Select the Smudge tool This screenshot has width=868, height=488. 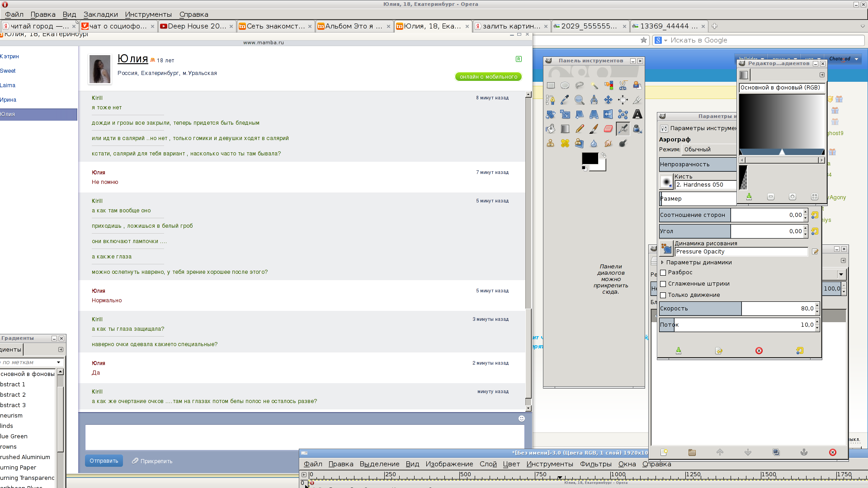pos(609,143)
